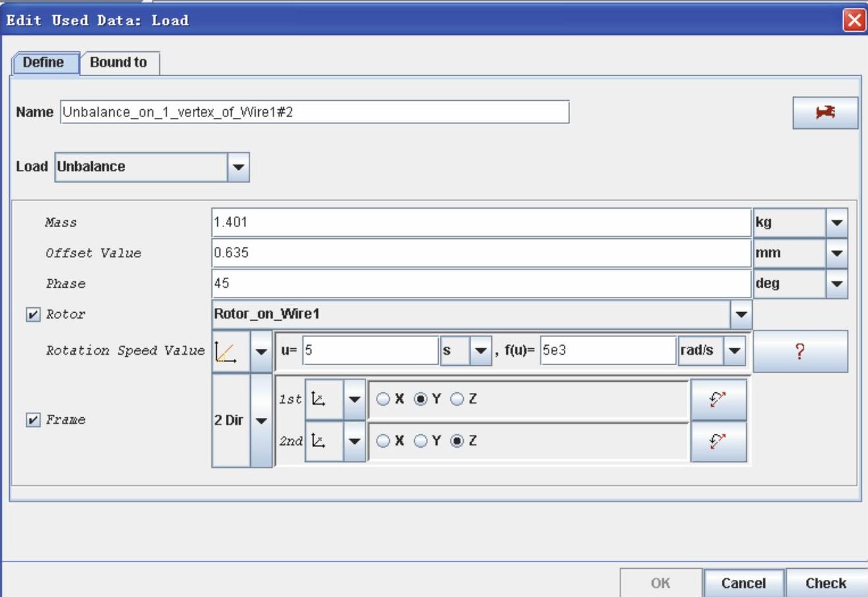The width and height of the screenshot is (868, 597).
Task: Toggle the Frame checkbox
Action: point(33,420)
